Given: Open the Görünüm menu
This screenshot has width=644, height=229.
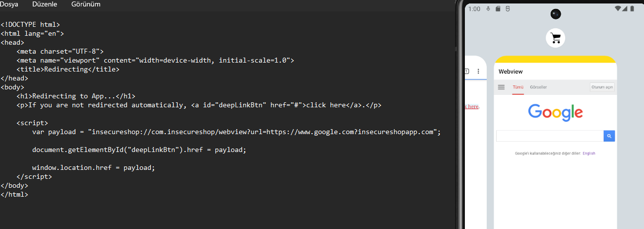Looking at the screenshot, I should pos(87,4).
